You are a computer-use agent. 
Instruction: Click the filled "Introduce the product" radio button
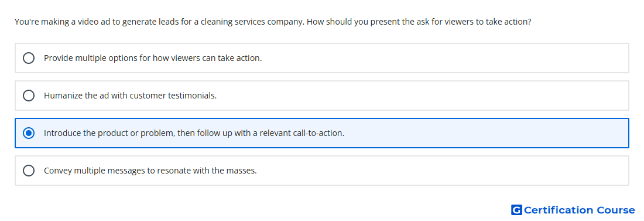pyautogui.click(x=29, y=133)
